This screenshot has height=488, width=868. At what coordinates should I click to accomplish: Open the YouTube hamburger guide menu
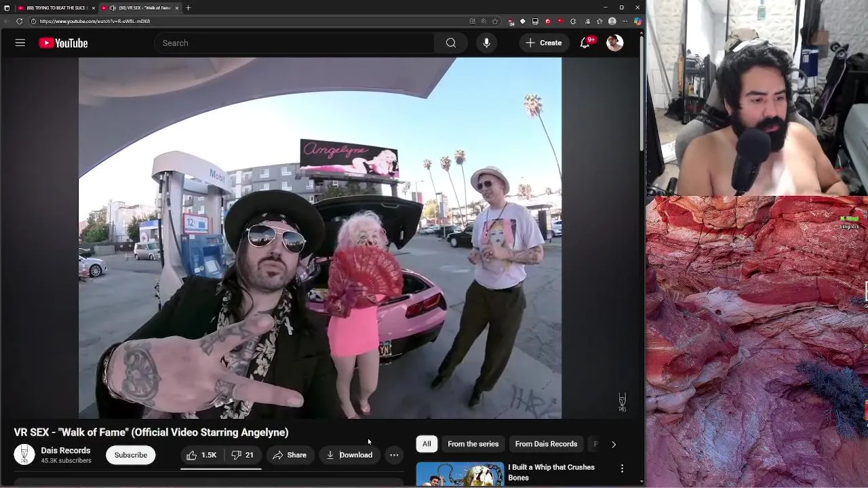pyautogui.click(x=20, y=43)
